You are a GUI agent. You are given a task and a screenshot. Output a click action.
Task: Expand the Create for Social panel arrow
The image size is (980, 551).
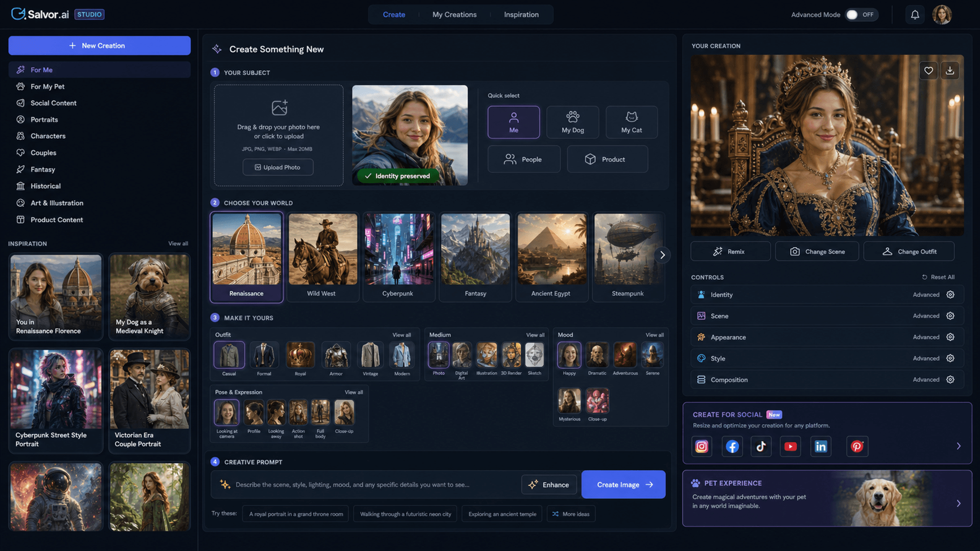[958, 446]
